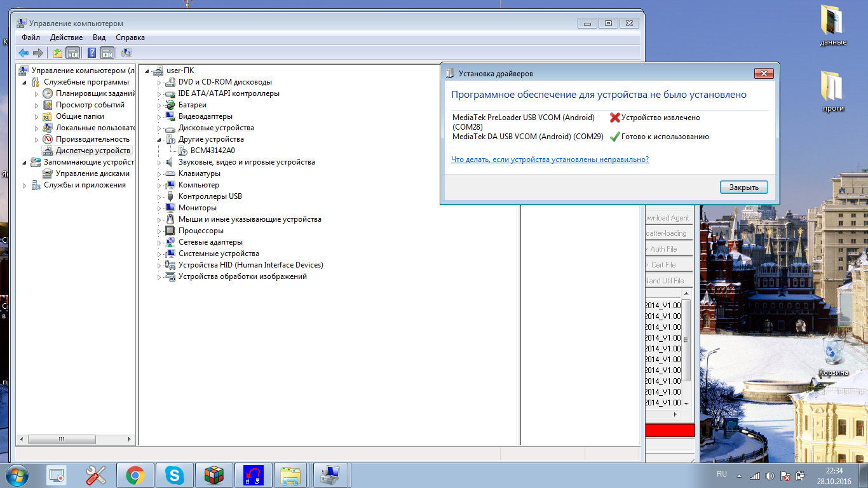This screenshot has width=868, height=488.
Task: Click the blue Help question mark icon
Action: (x=92, y=53)
